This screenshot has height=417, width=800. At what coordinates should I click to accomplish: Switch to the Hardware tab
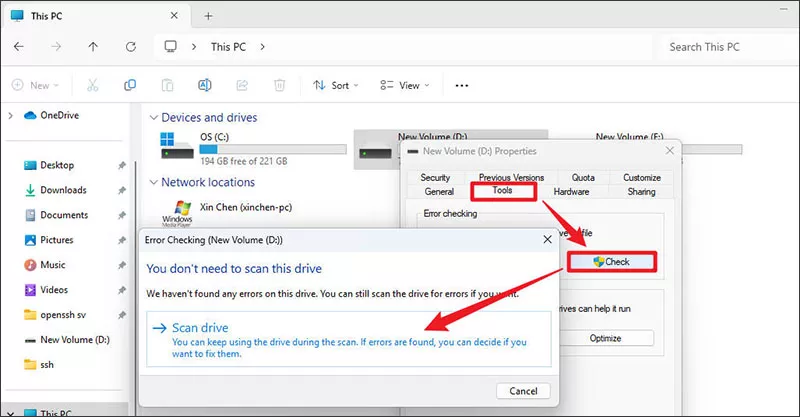(571, 191)
